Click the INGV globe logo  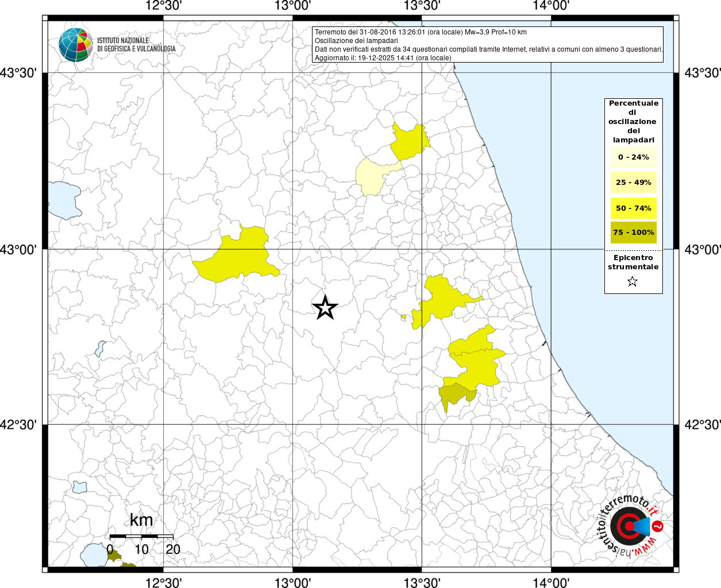tap(76, 44)
